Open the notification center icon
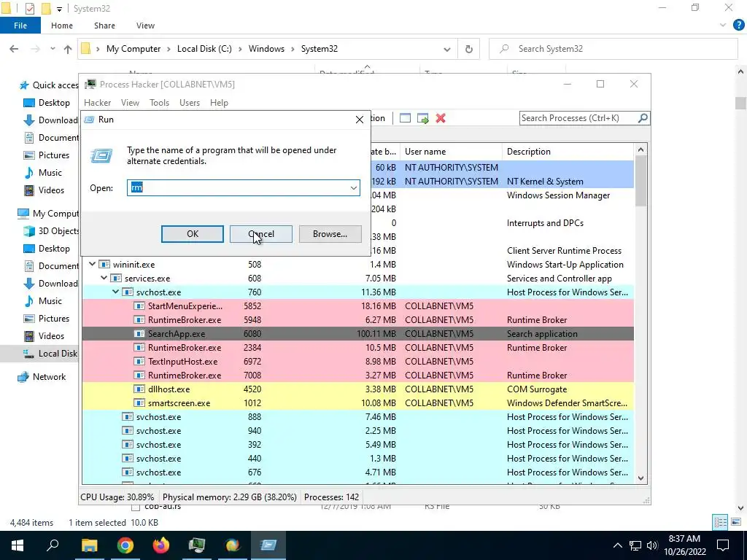 pyautogui.click(x=723, y=545)
